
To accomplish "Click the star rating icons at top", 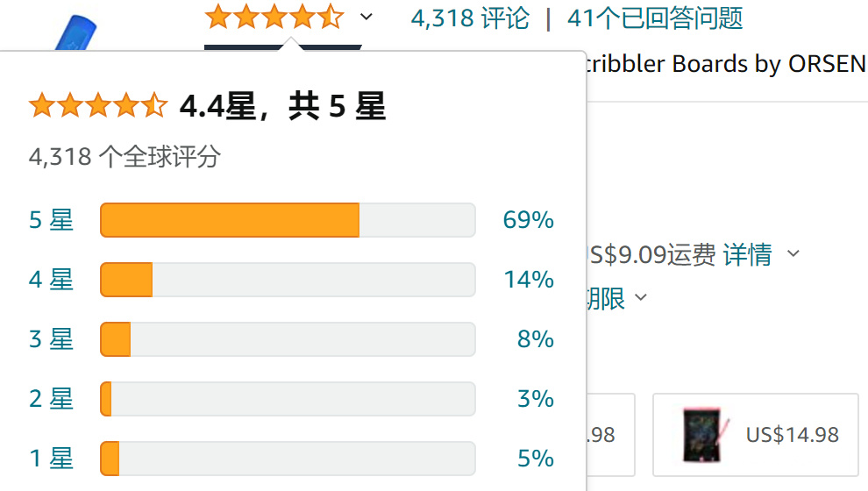I will [274, 17].
